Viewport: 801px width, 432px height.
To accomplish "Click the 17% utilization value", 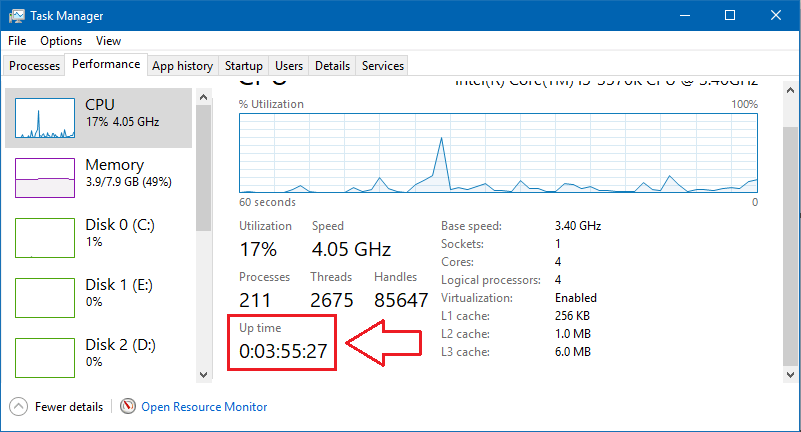I will 258,250.
